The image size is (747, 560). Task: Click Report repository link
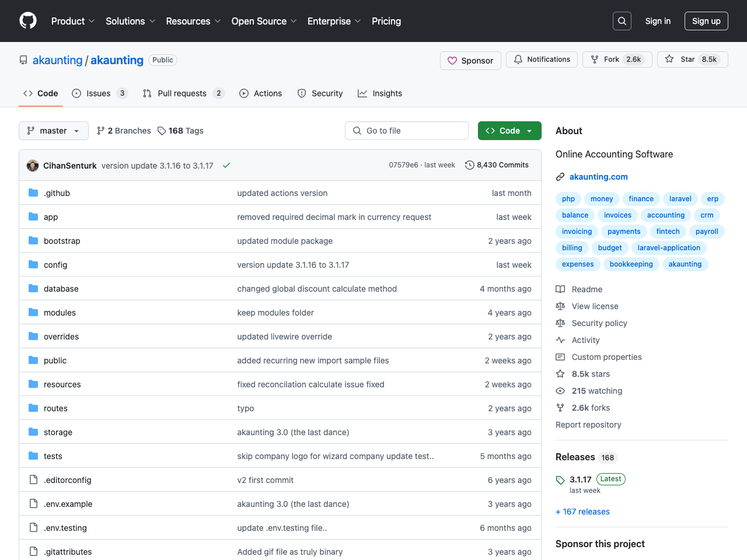coord(588,425)
